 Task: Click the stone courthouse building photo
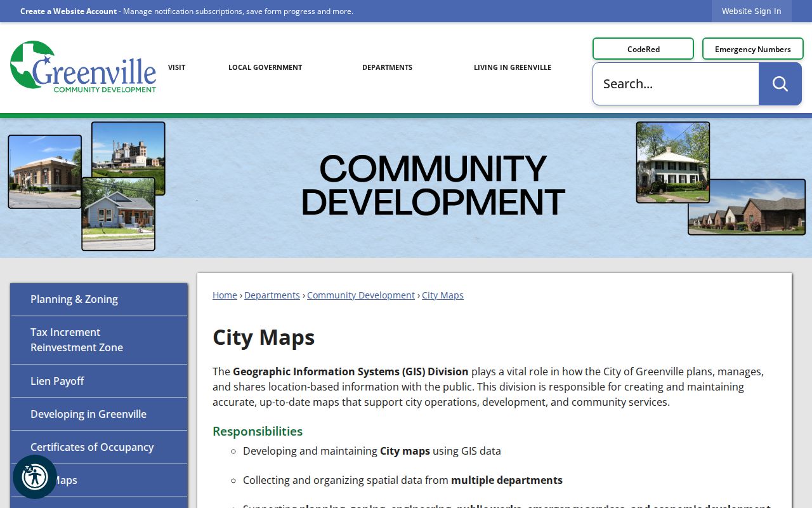pyautogui.click(x=44, y=171)
